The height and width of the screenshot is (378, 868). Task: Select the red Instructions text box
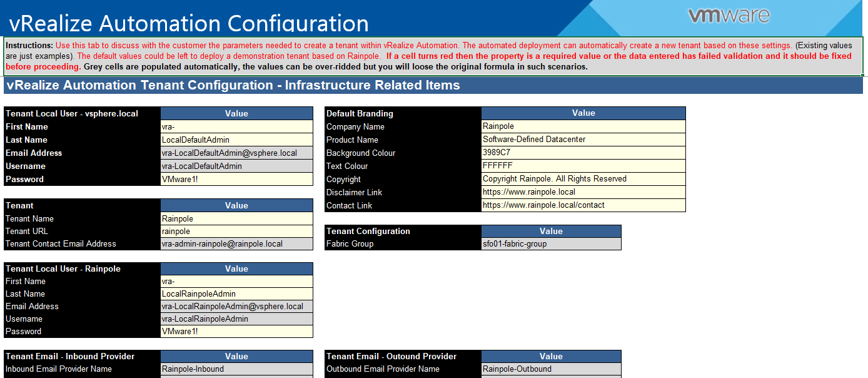pos(433,56)
